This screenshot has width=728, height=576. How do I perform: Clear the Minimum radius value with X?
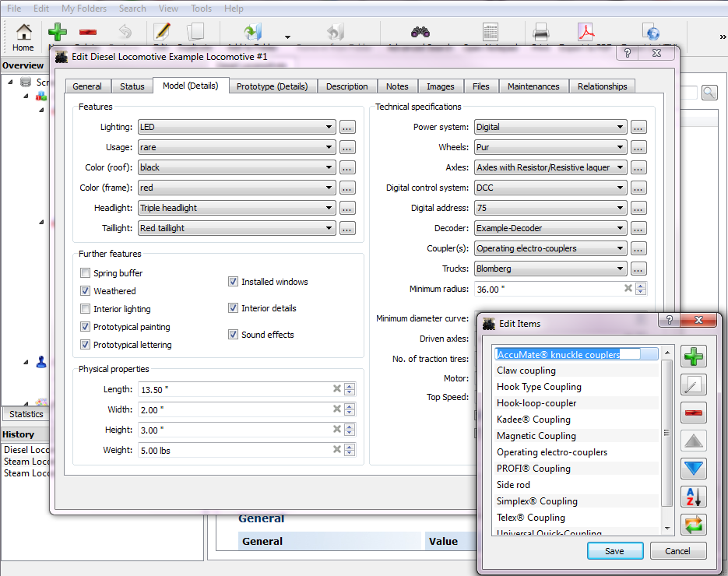628,288
